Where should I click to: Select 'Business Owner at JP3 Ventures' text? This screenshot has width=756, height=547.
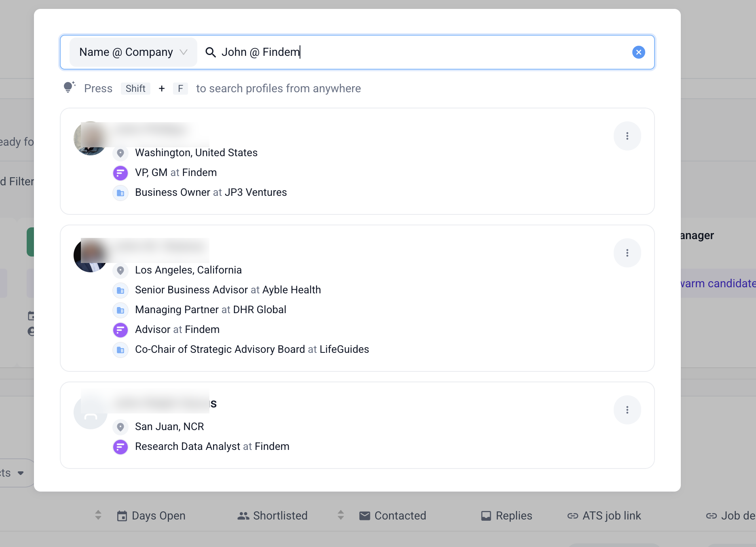[211, 193]
